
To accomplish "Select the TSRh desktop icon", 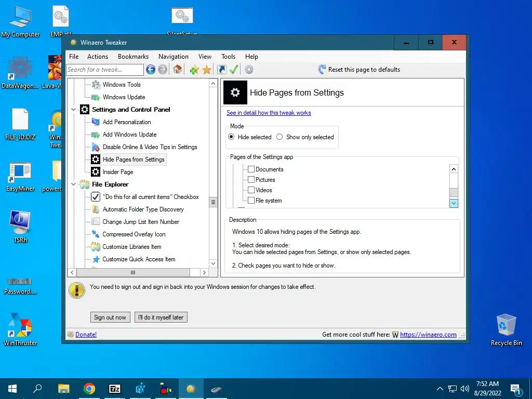I will pyautogui.click(x=20, y=227).
